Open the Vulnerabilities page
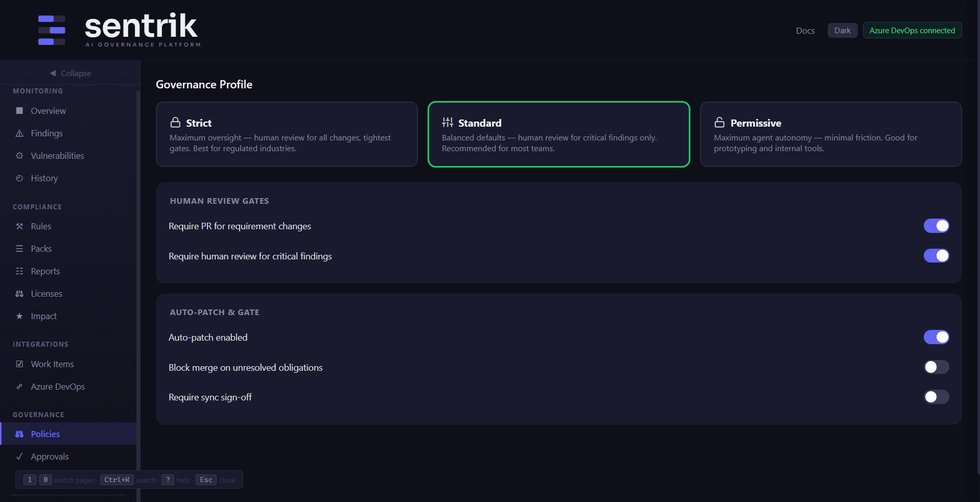The height and width of the screenshot is (502, 980). click(68, 156)
